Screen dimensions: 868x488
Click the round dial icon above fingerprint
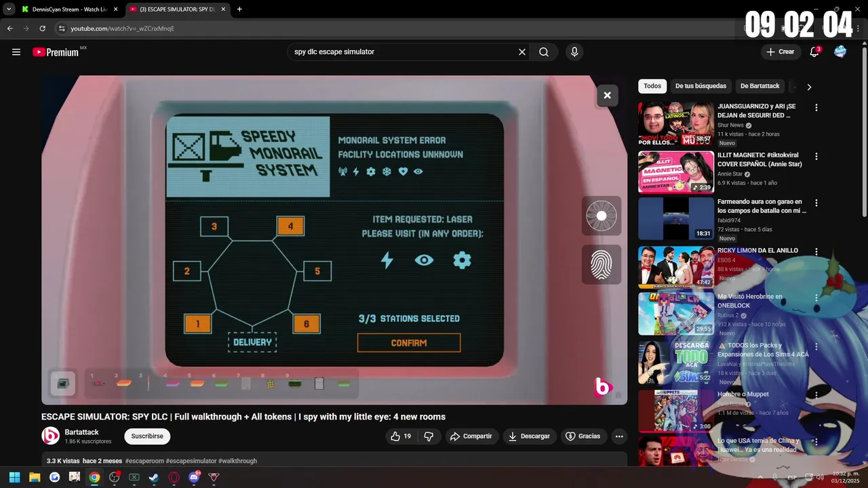pos(601,216)
